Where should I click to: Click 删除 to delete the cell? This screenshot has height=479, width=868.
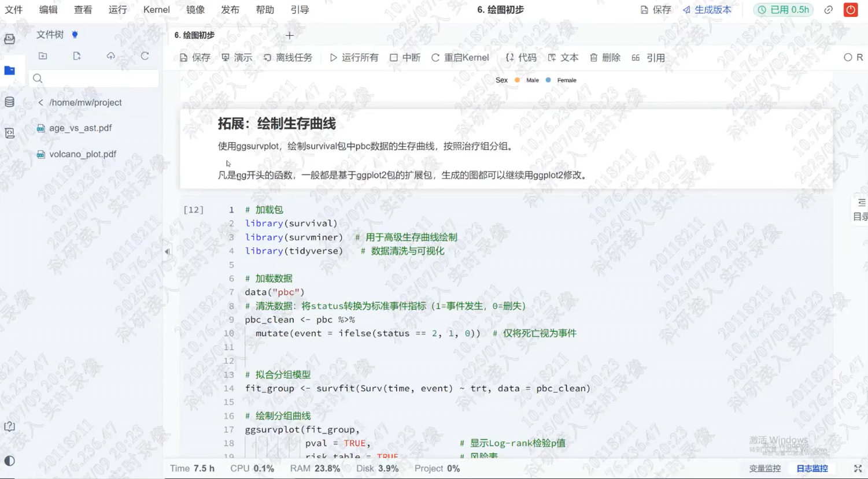coord(605,58)
